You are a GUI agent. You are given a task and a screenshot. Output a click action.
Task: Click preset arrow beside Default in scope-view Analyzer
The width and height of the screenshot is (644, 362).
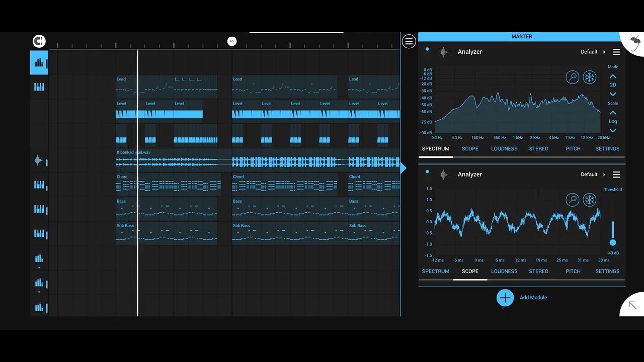(604, 174)
